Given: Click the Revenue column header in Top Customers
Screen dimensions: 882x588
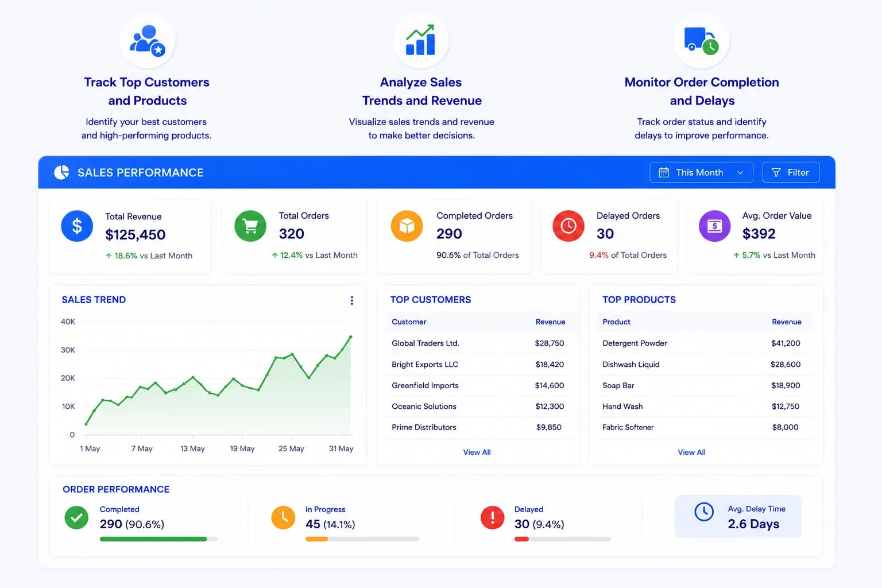Looking at the screenshot, I should pyautogui.click(x=550, y=322).
